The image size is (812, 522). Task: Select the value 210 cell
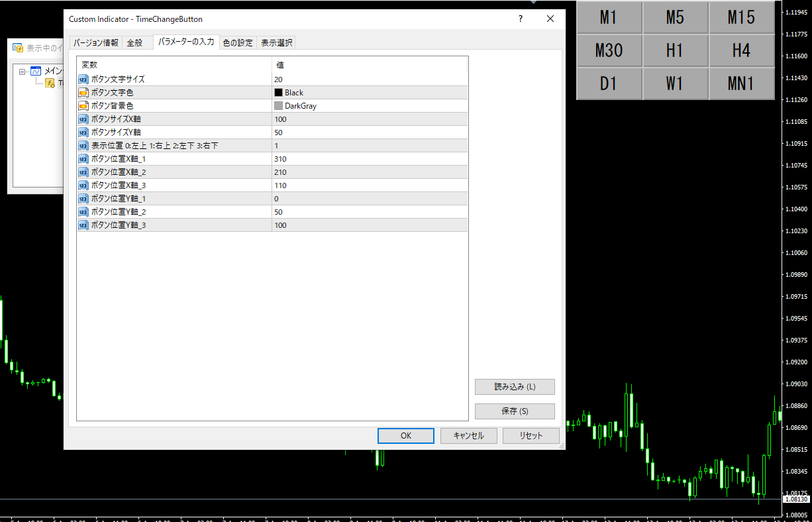370,172
